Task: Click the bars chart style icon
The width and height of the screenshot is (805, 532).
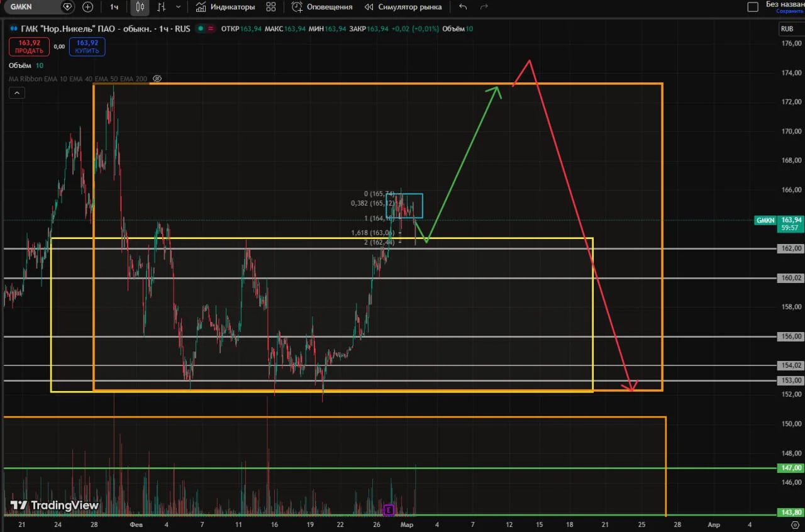Action: point(162,7)
